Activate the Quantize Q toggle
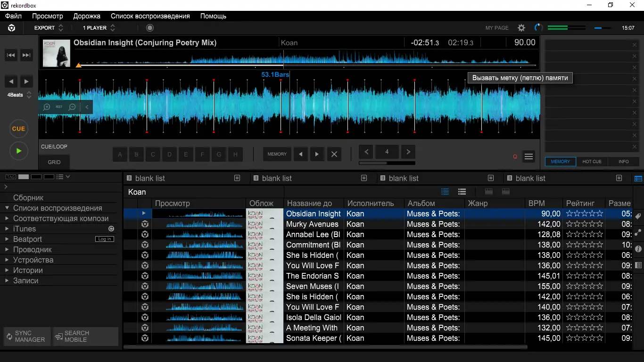Image resolution: width=644 pixels, height=362 pixels. click(x=515, y=156)
